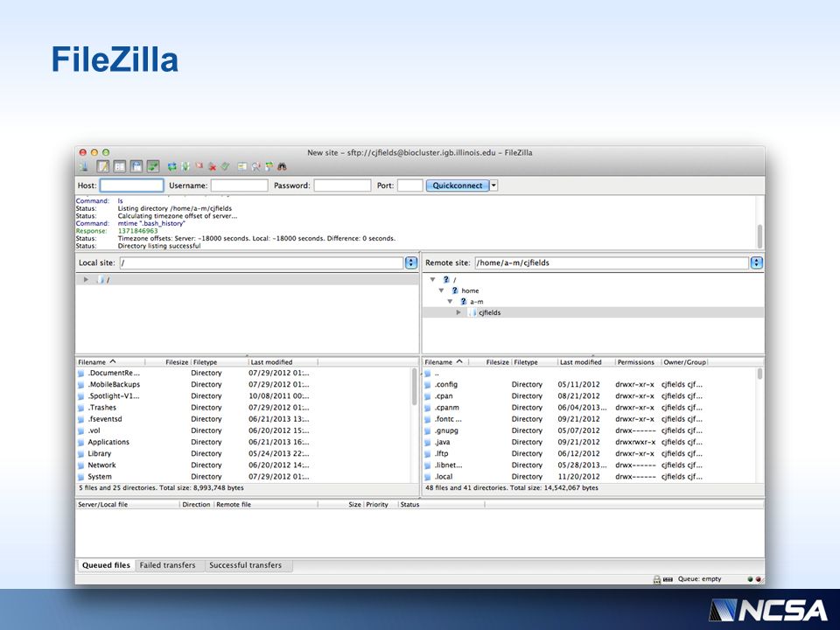
Task: Click the .vol folder icon
Action: pyautogui.click(x=80, y=430)
